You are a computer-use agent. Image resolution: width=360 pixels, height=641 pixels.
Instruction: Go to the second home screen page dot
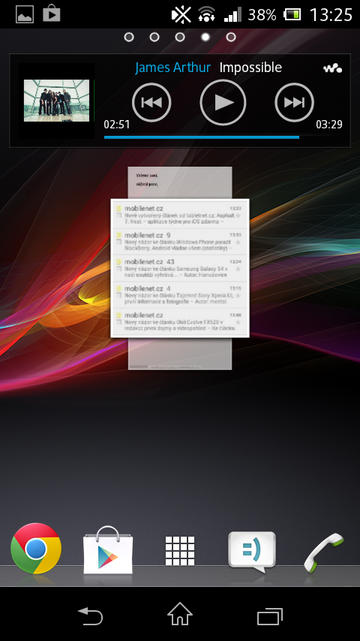coord(154,37)
